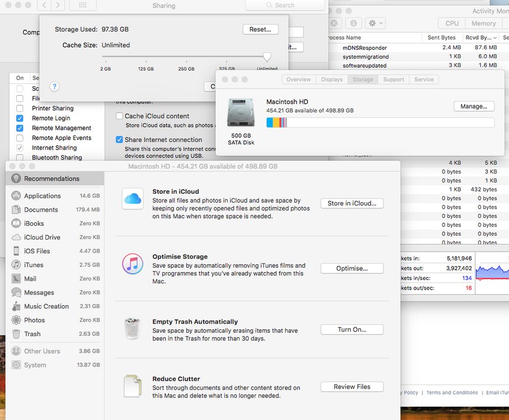Image resolution: width=509 pixels, height=420 pixels.
Task: Select Memory tab in Activity Monitor
Action: point(484,24)
